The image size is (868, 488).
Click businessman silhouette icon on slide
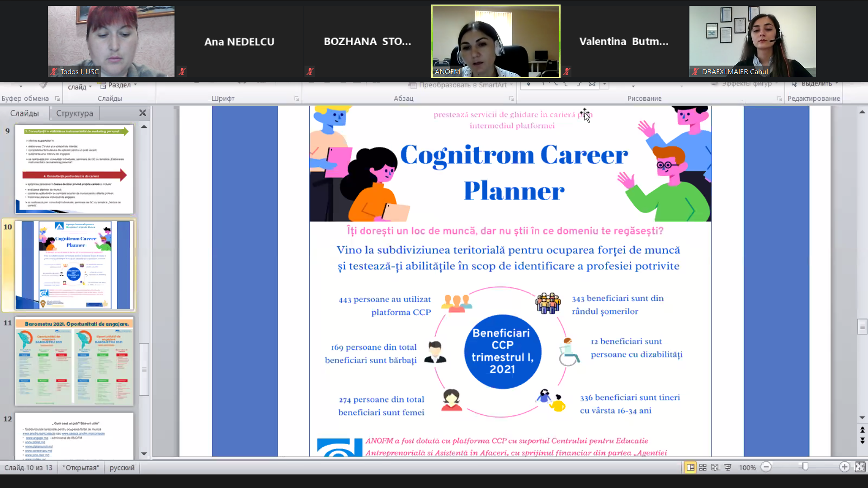(435, 352)
